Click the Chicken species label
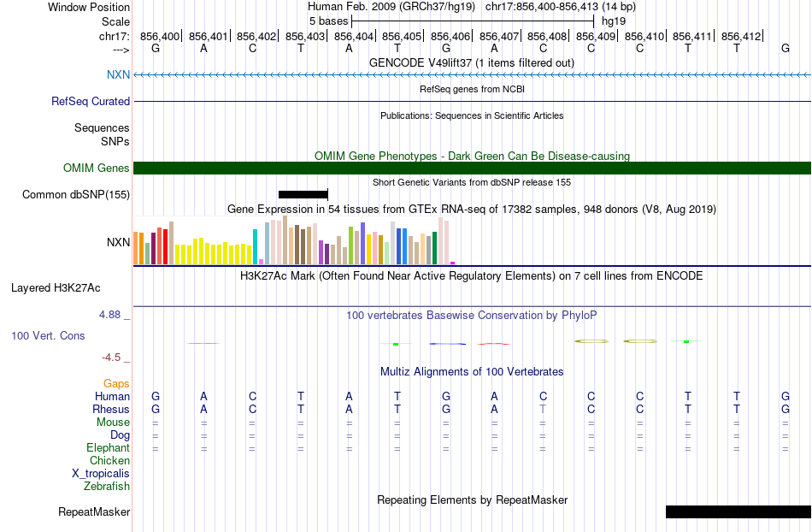Screen dimensions: 812x532 [109, 460]
